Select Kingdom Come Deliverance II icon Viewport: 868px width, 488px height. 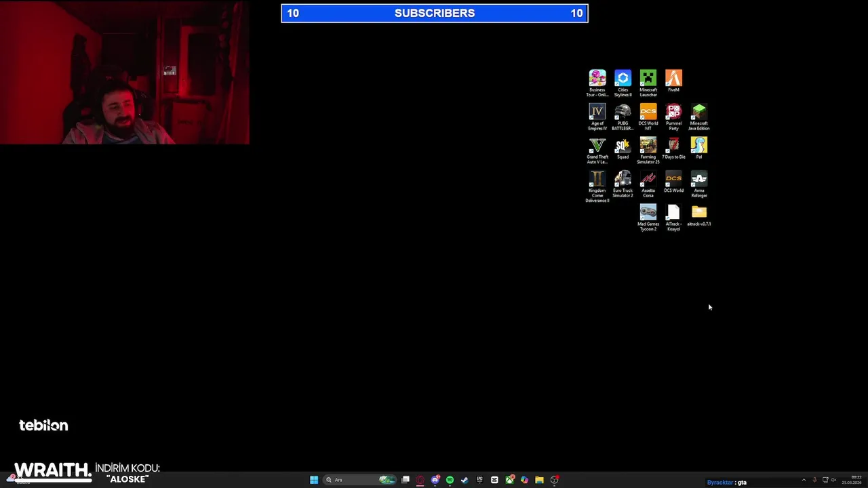597,187
